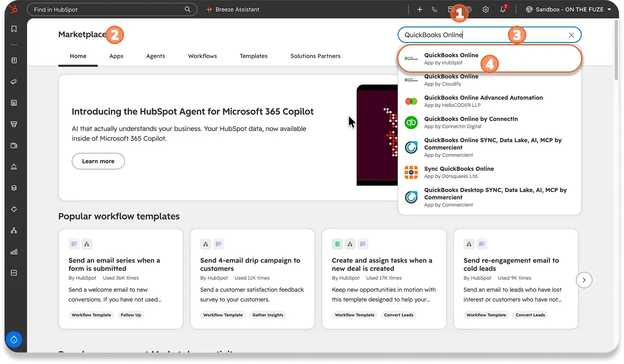Screen dimensions: 624x364
Task: Expand the Sandbox - ON THE FUZE account menu
Action: tap(568, 9)
